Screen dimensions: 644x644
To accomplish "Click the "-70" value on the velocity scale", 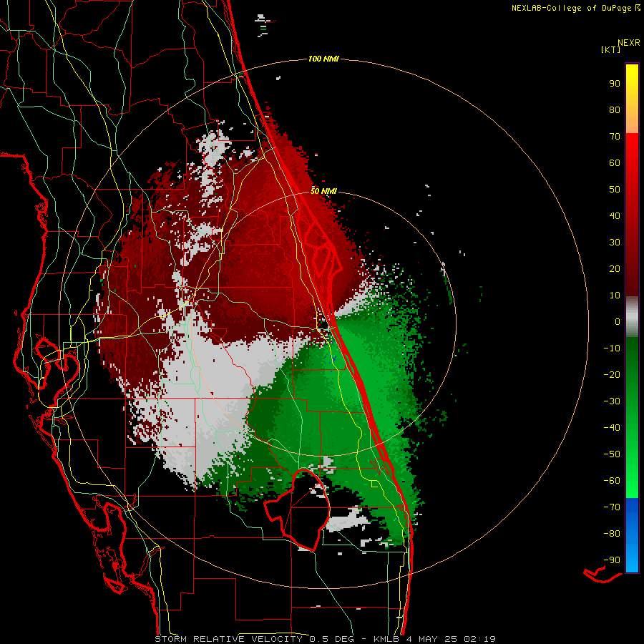I will click(x=612, y=507).
